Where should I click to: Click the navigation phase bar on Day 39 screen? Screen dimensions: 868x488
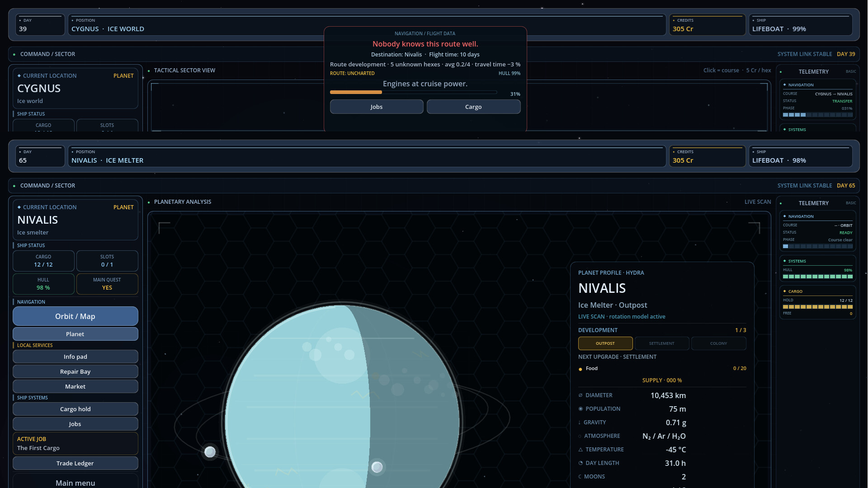click(818, 115)
